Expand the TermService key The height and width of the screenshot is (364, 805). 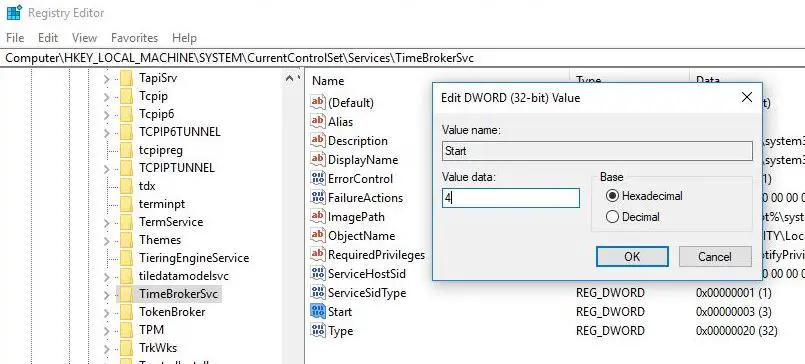tap(106, 223)
